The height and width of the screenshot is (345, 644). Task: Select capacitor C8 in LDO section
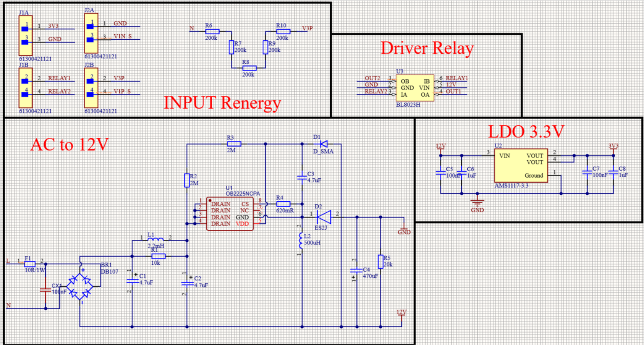613,173
